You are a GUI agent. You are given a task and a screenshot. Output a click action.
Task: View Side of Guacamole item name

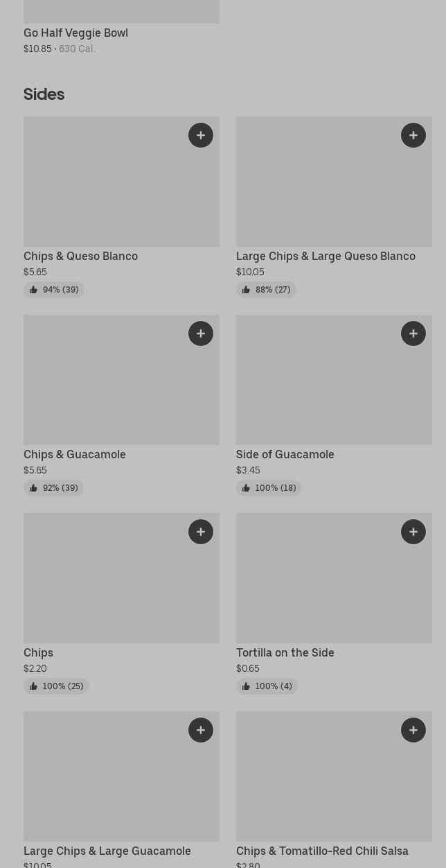point(285,454)
